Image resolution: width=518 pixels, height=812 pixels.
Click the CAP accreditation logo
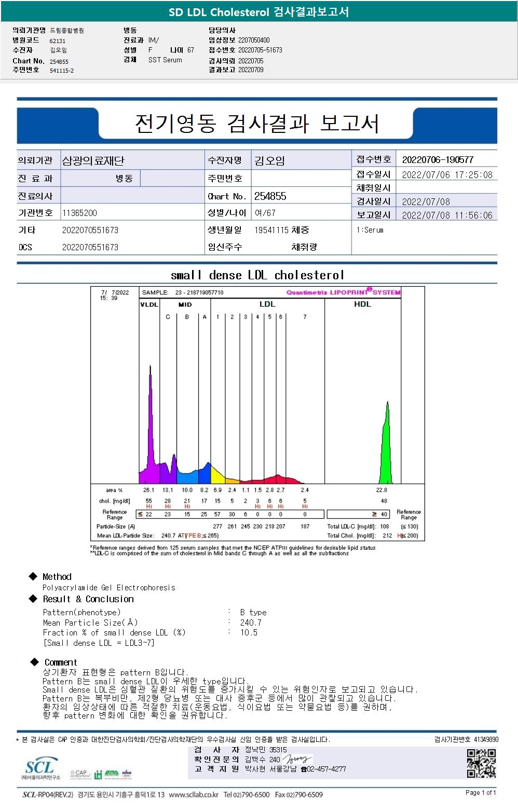[80, 774]
